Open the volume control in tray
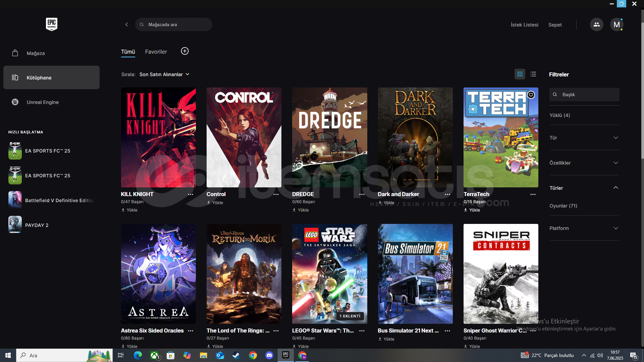Viewport: 644px width, 362px height. click(x=600, y=355)
